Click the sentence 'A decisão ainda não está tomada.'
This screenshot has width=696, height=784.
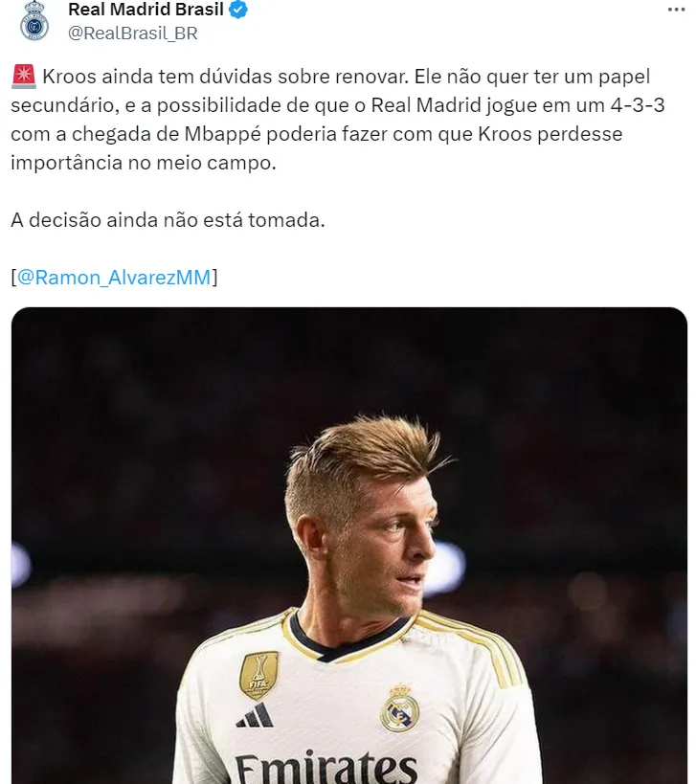(x=168, y=220)
